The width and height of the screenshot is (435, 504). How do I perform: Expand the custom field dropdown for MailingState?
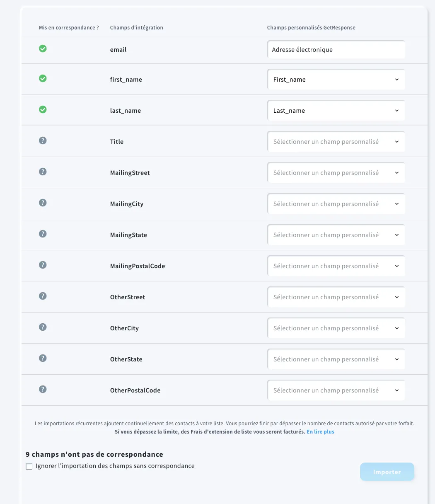click(336, 235)
